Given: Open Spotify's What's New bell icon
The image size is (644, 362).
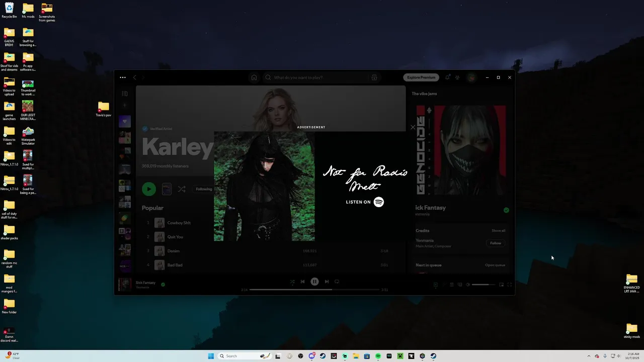Looking at the screenshot, I should 447,77.
